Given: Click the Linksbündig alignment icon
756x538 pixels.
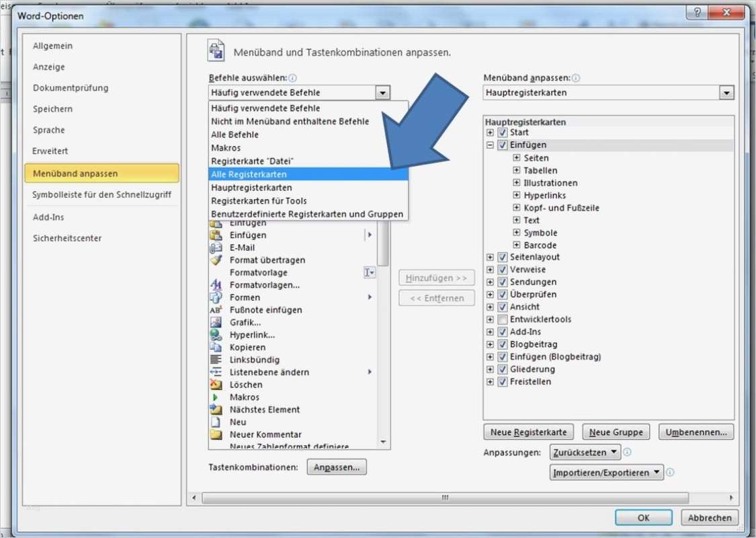Looking at the screenshot, I should (x=216, y=360).
